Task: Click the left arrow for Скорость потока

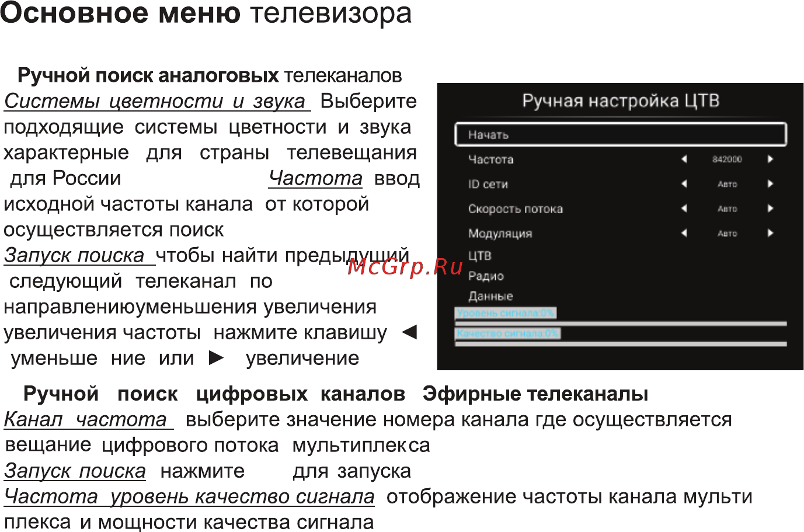Action: click(684, 208)
